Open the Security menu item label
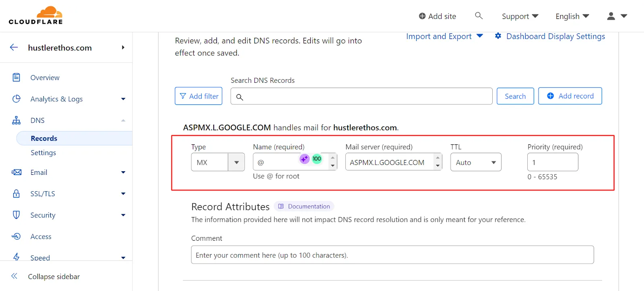 tap(43, 215)
